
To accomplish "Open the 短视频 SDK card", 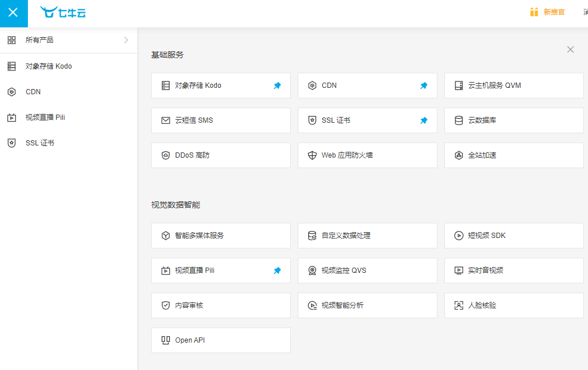I will point(514,236).
